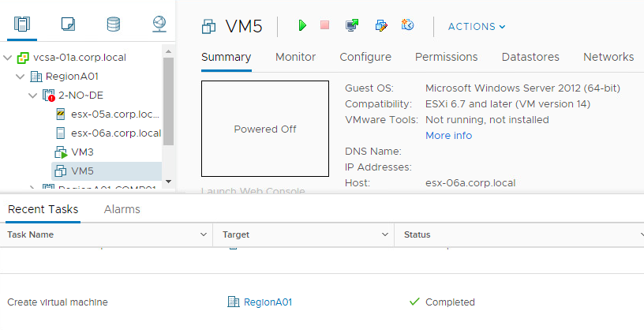Click the inventory tree scrollbar thumb
This screenshot has width=644, height=330.
pos(168,101)
